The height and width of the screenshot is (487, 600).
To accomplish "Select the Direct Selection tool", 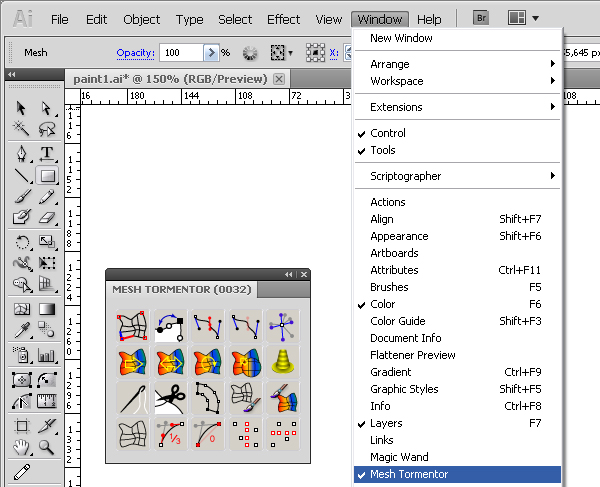I will tap(46, 108).
